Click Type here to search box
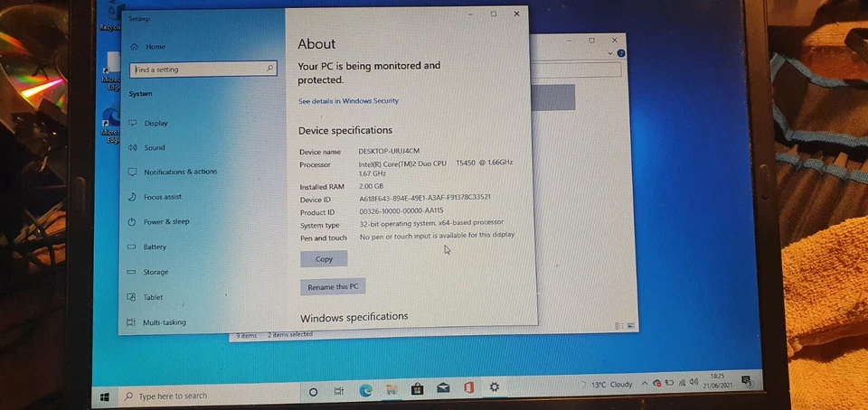The image size is (868, 410). pyautogui.click(x=208, y=396)
